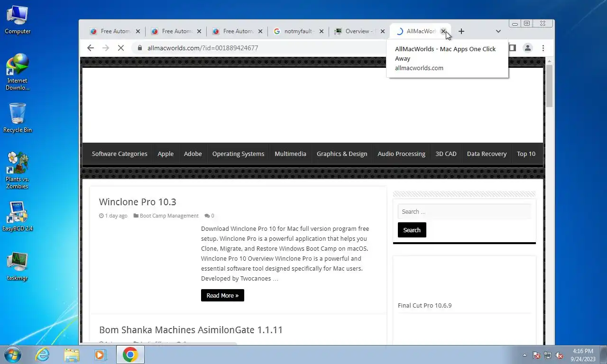Open the Recycle Bin icon
The image size is (607, 364).
pyautogui.click(x=18, y=118)
